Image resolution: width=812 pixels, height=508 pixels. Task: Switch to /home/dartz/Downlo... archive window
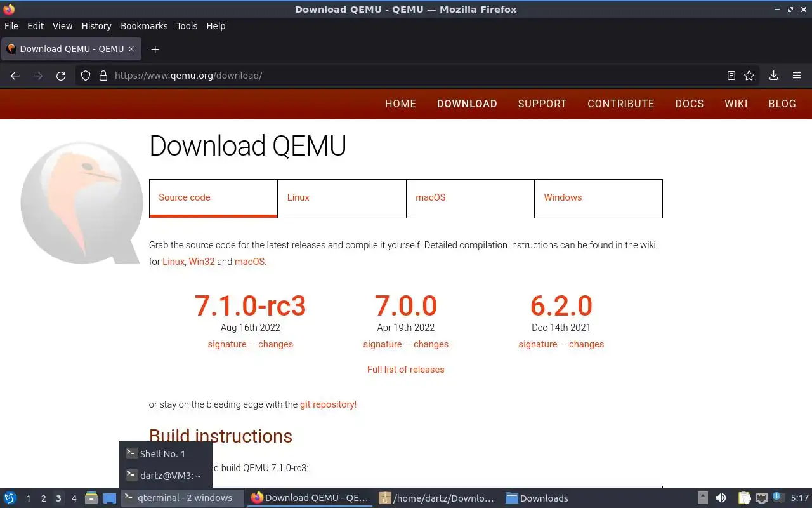click(x=438, y=498)
